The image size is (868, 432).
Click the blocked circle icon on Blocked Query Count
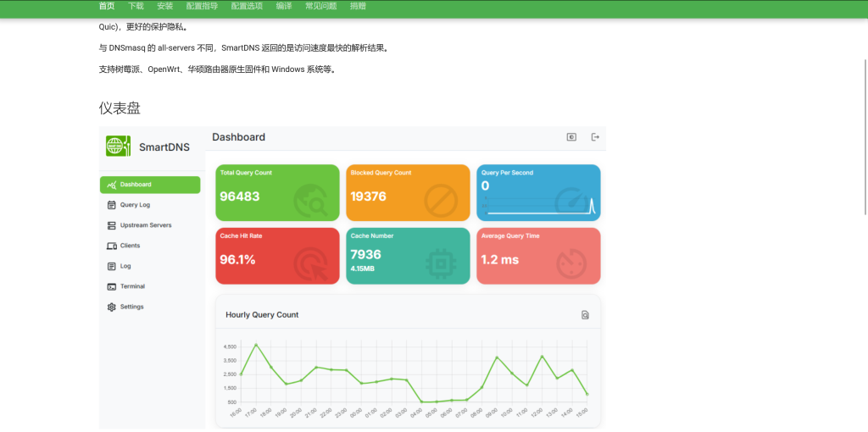[x=441, y=200]
